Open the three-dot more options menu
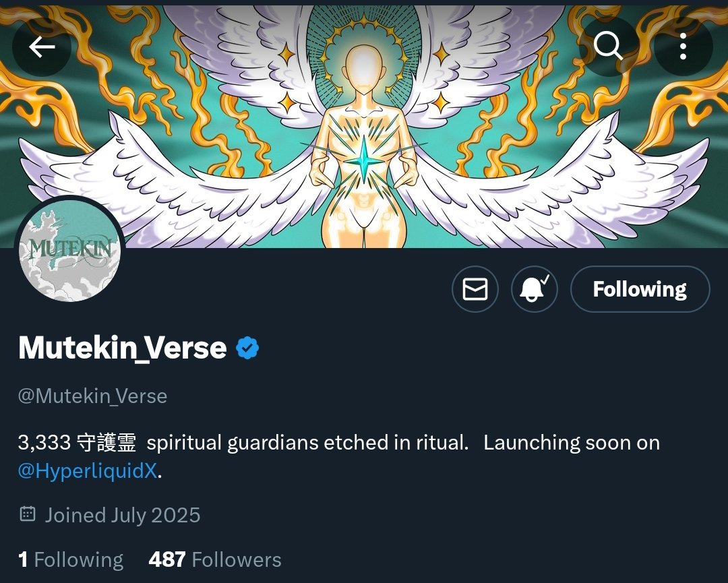The width and height of the screenshot is (728, 583). coord(683,46)
